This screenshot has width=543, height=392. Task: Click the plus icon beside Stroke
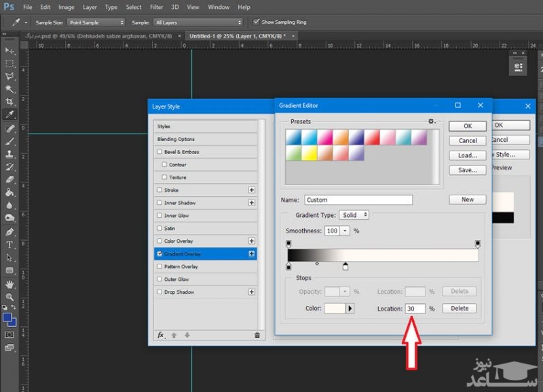coord(252,191)
